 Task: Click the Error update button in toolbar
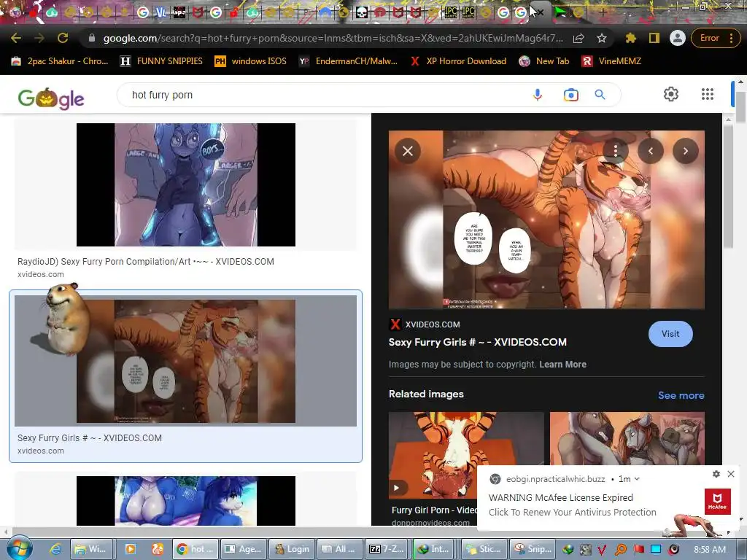pos(709,38)
